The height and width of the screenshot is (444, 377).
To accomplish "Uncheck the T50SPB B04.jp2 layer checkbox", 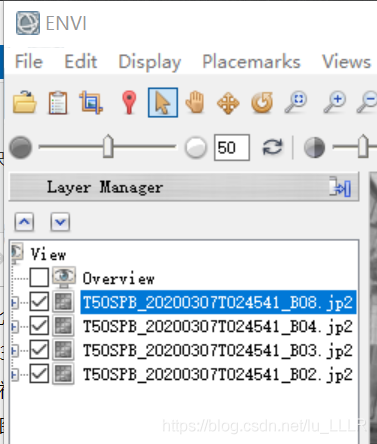I will (x=39, y=326).
